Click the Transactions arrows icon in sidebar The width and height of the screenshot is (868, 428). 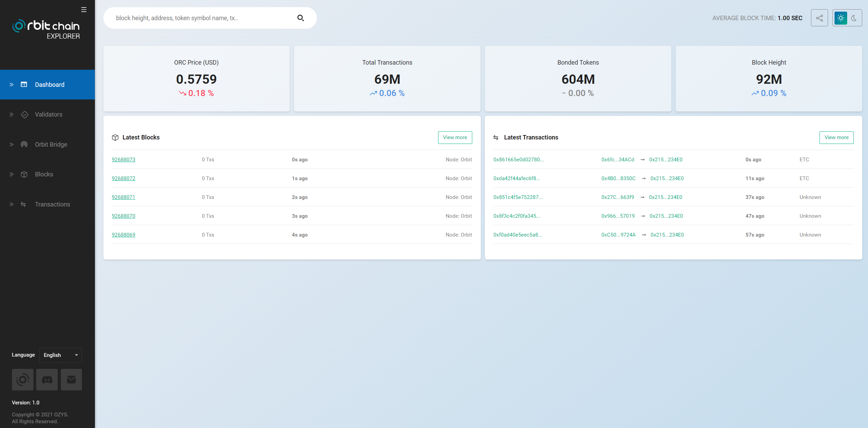[x=23, y=204]
